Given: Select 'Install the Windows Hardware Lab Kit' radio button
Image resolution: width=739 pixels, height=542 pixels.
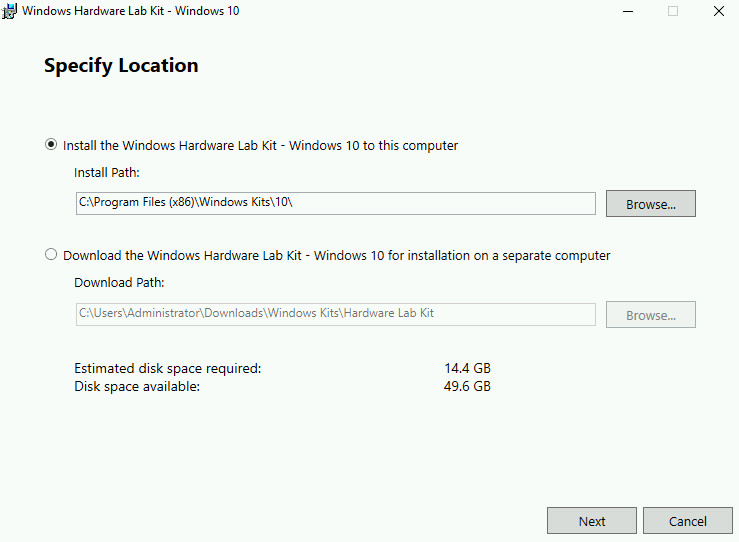Looking at the screenshot, I should point(51,144).
